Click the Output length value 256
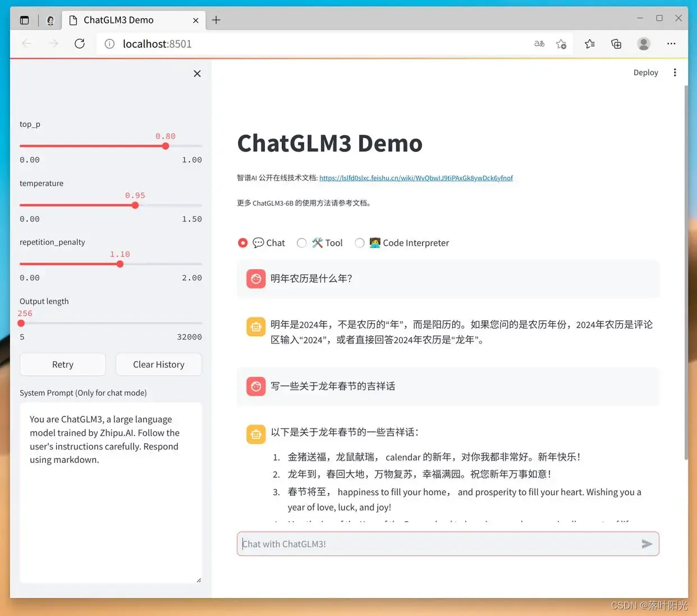 point(25,314)
